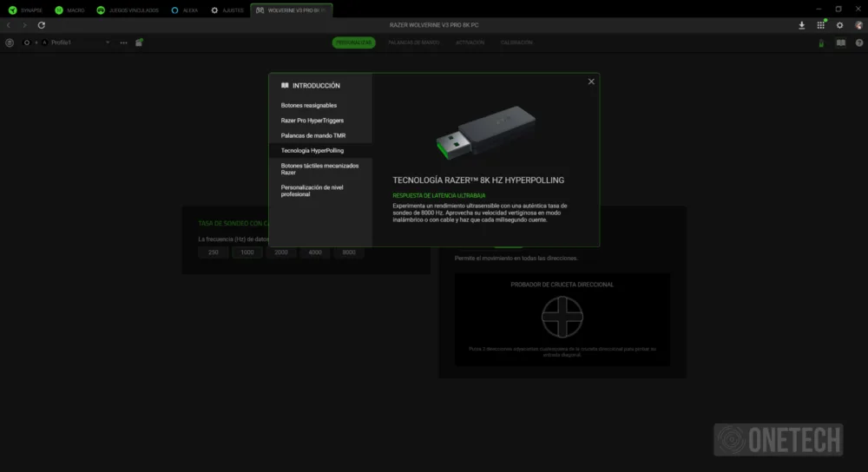Image resolution: width=868 pixels, height=472 pixels.
Task: Click the D-pad tester cross
Action: tap(562, 317)
